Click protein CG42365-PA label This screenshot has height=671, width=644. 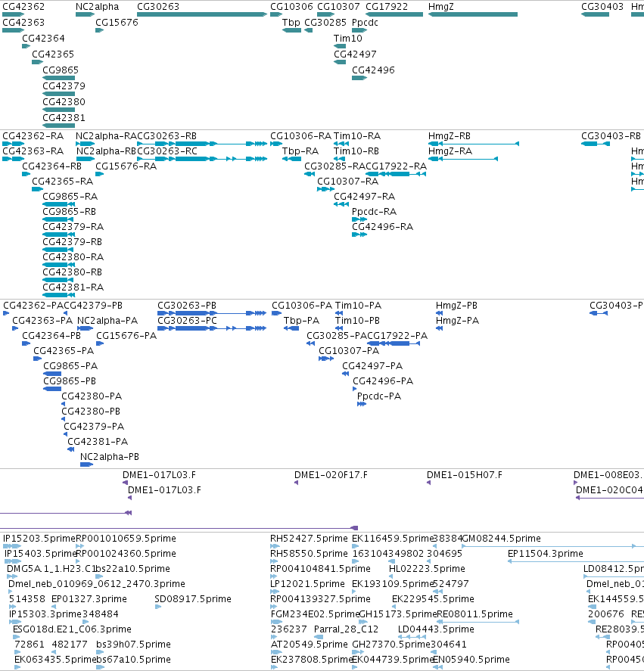pos(64,351)
